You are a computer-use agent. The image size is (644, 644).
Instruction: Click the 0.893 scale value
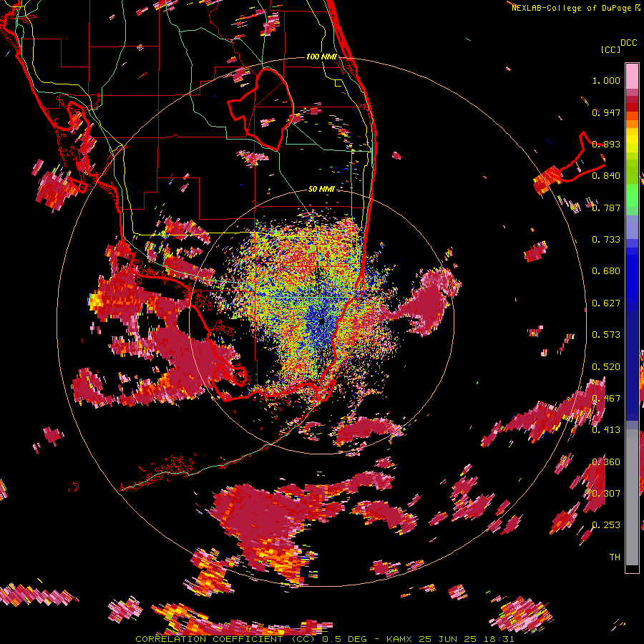606,144
